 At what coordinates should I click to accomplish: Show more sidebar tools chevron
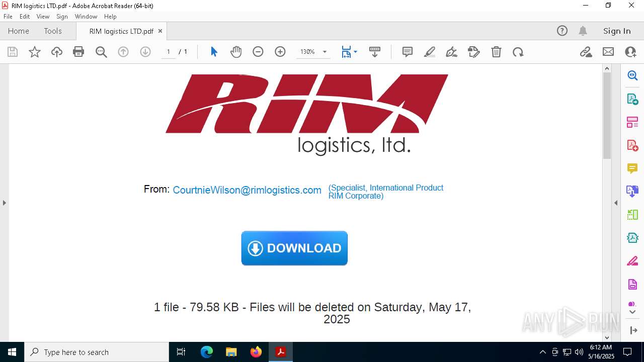632,312
